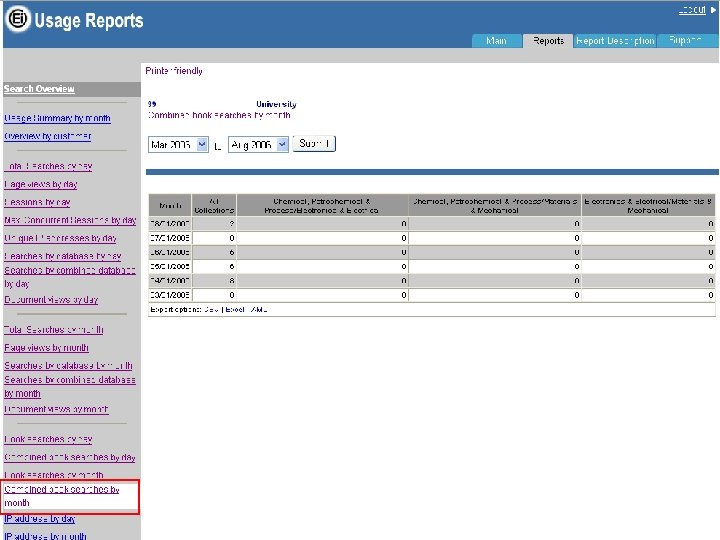
Task: Click the All Collections column header
Action: pos(214,205)
